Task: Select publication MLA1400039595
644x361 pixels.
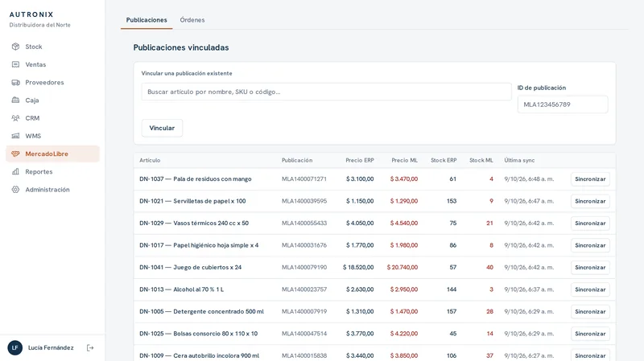Action: pos(304,201)
